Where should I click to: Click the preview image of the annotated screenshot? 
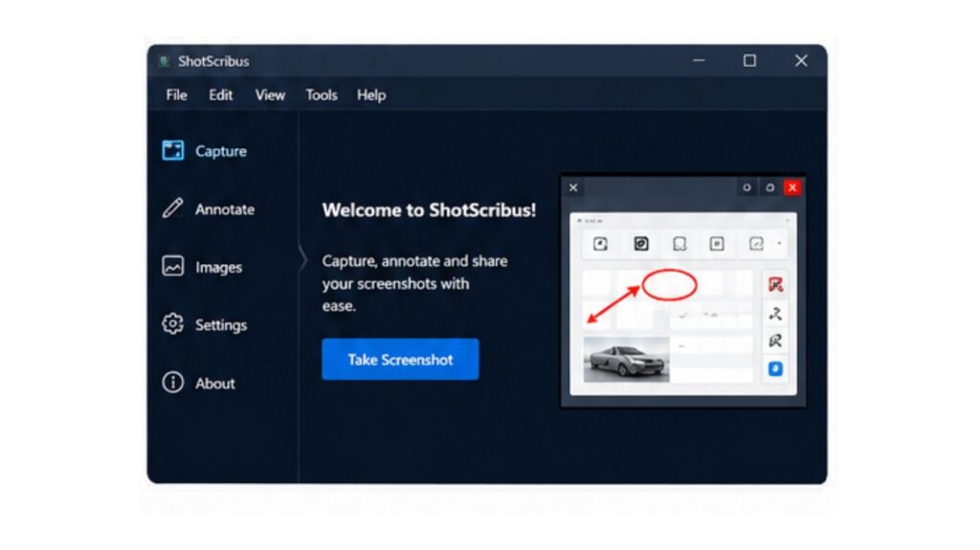click(683, 291)
